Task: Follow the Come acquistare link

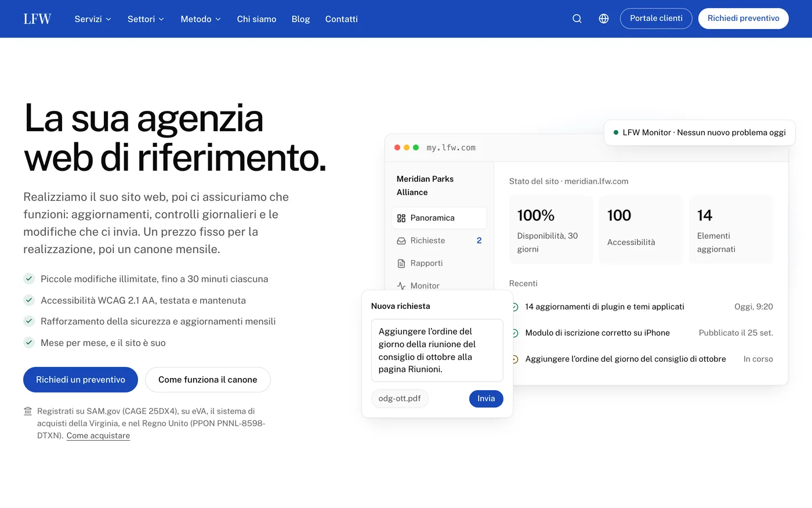Action: point(98,436)
